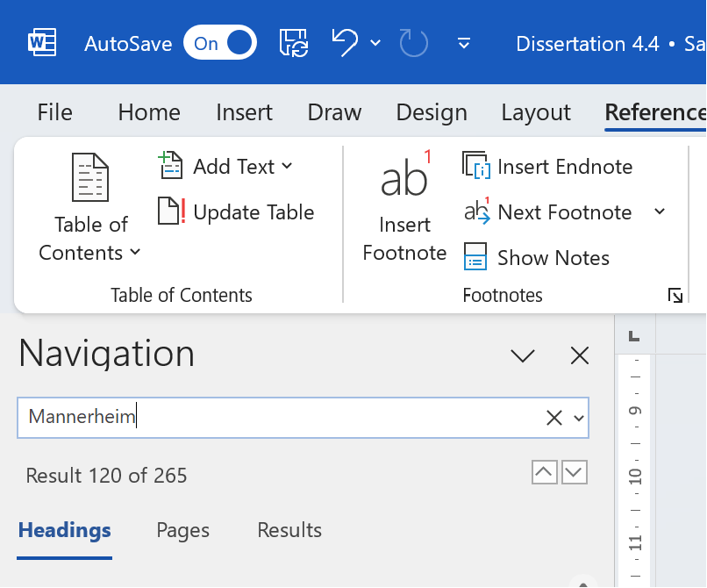The image size is (707, 588).
Task: Click Show Notes
Action: (x=537, y=258)
